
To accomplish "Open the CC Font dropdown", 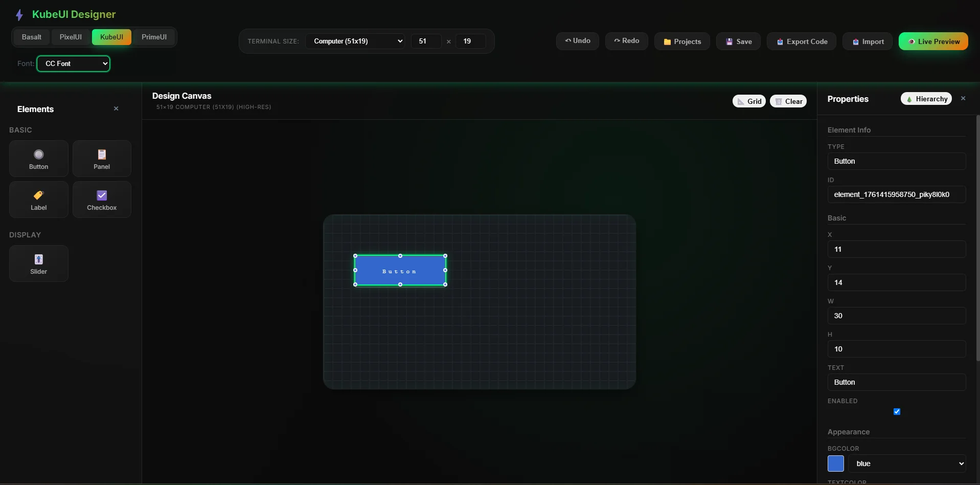I will [74, 64].
